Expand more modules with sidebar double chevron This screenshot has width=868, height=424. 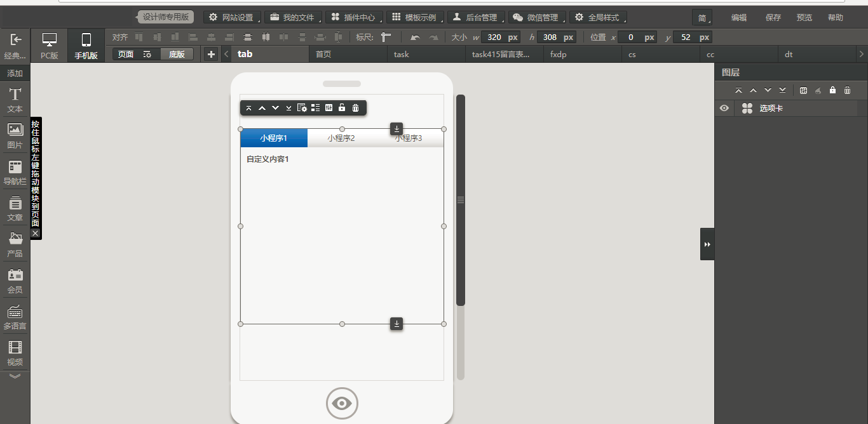tap(15, 376)
